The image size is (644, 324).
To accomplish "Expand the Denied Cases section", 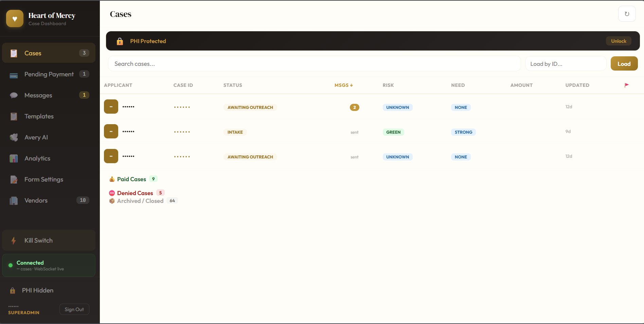I will (x=137, y=193).
